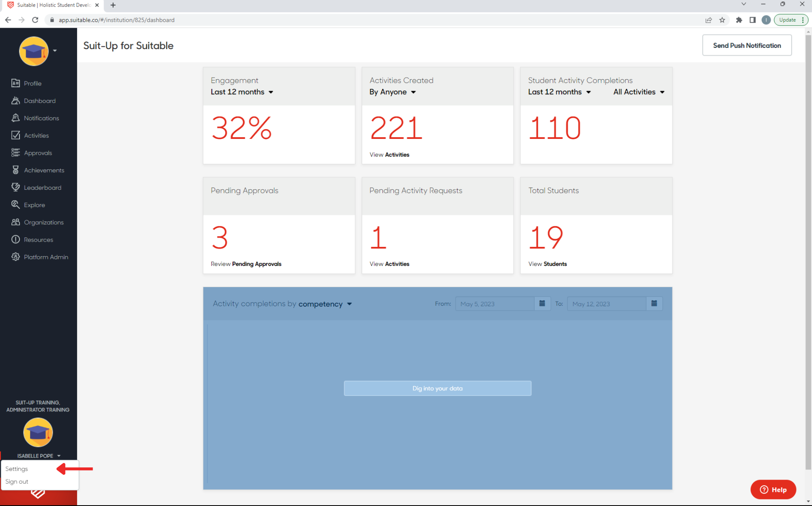
Task: Open the From date calendar icon
Action: pos(542,304)
